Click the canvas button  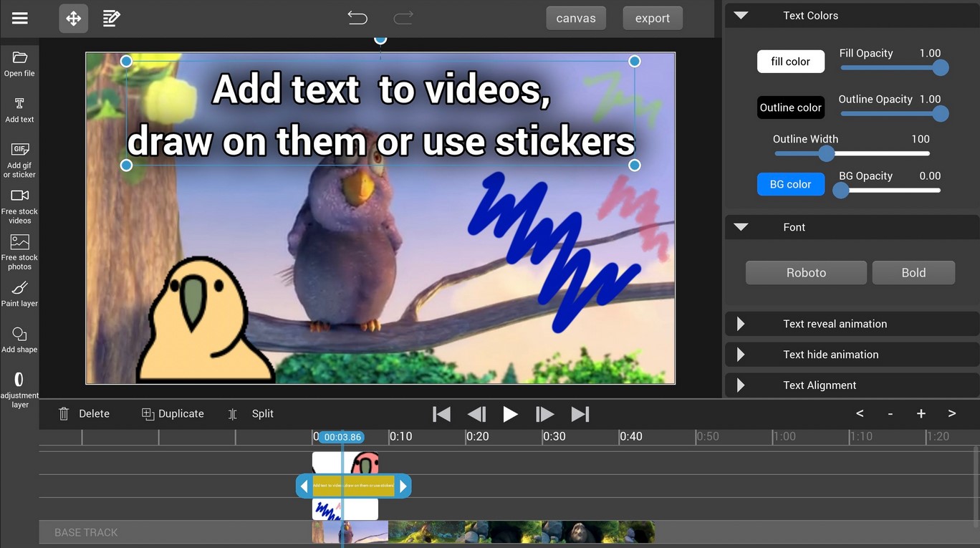(576, 18)
